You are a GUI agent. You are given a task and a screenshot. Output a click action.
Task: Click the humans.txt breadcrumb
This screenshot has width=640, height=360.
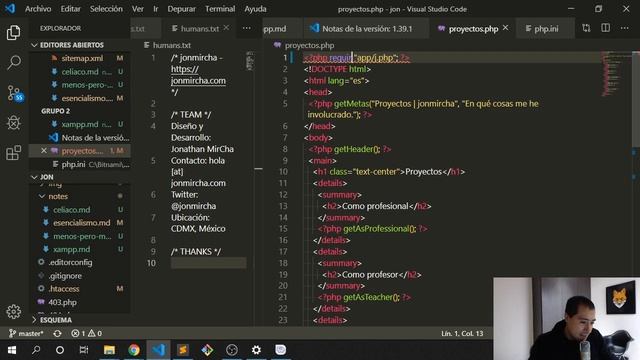click(x=171, y=45)
